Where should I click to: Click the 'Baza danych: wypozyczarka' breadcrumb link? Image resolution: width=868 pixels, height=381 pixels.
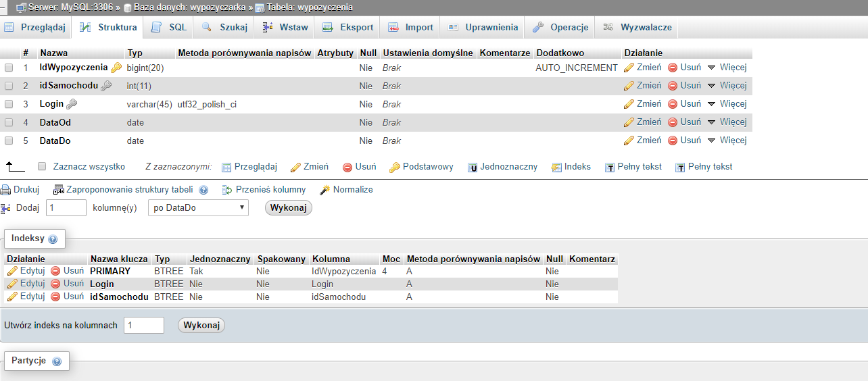(x=189, y=7)
